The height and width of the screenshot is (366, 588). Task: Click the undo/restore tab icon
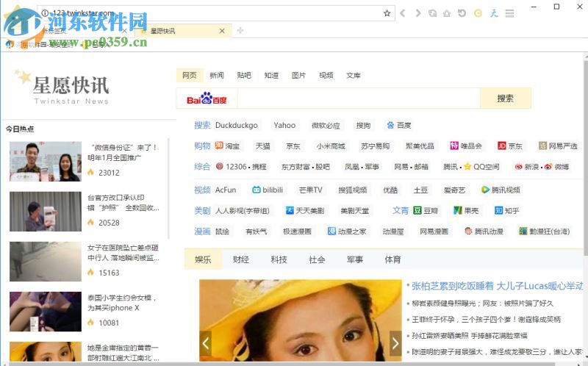tap(462, 13)
